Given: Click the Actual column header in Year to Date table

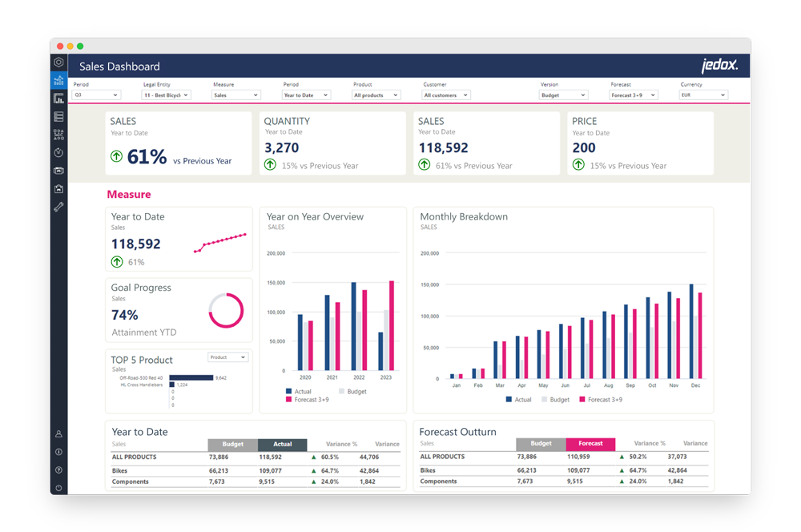Looking at the screenshot, I should coord(281,444).
